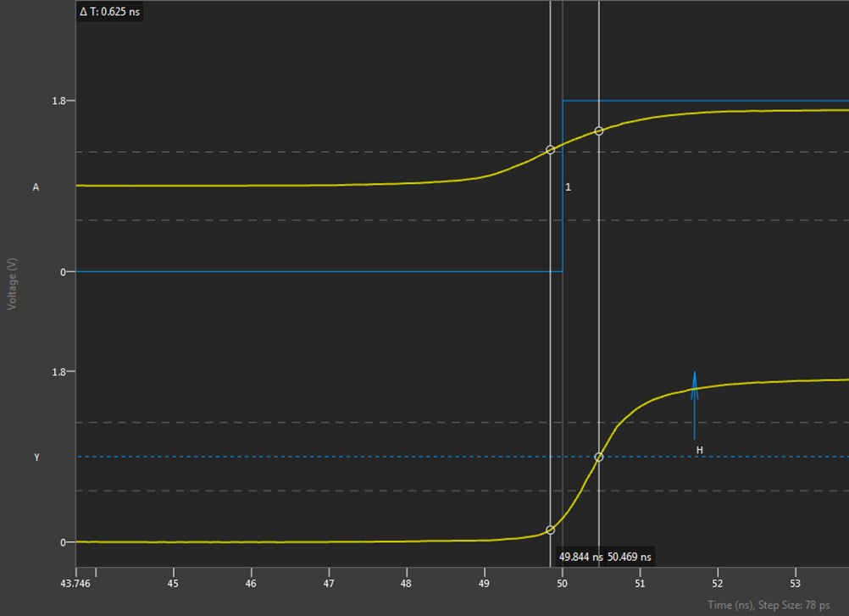The image size is (849, 616).
Task: Select the second circle marker on channel A trace
Action: pyautogui.click(x=599, y=130)
